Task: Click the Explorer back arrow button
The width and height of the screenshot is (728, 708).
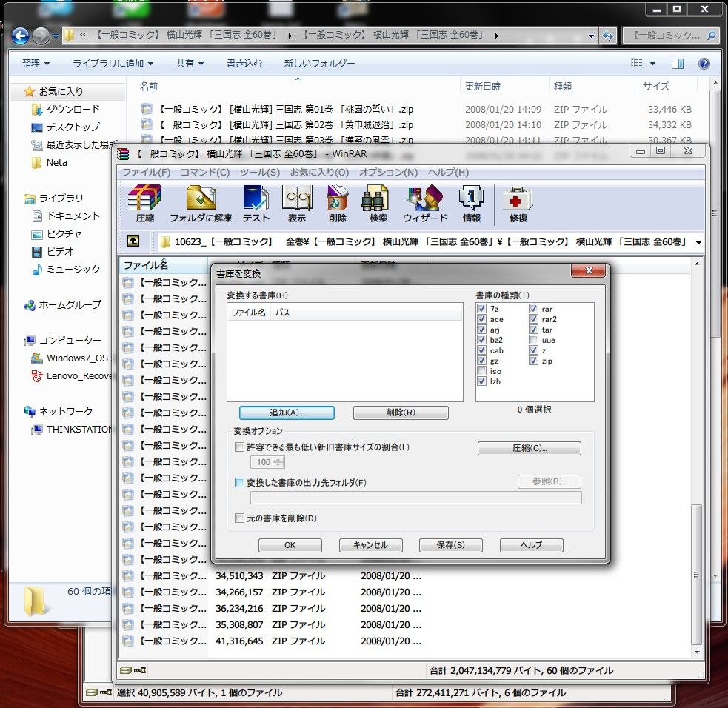Action: click(21, 36)
